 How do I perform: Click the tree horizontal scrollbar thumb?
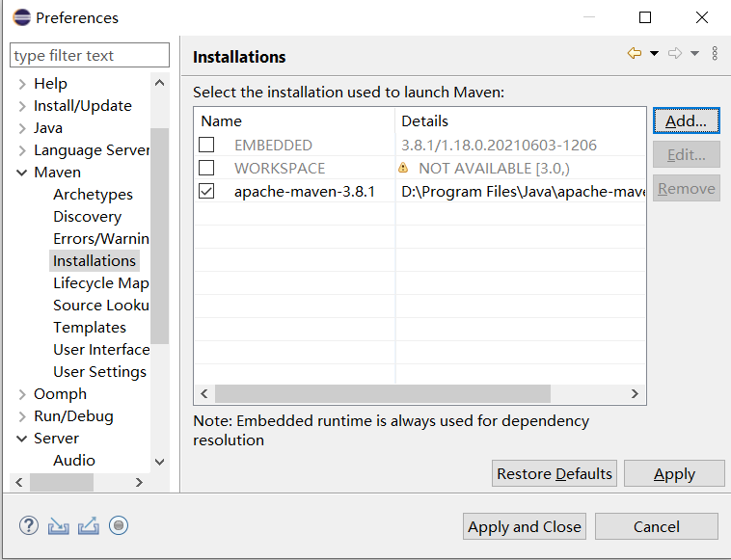click(x=62, y=482)
